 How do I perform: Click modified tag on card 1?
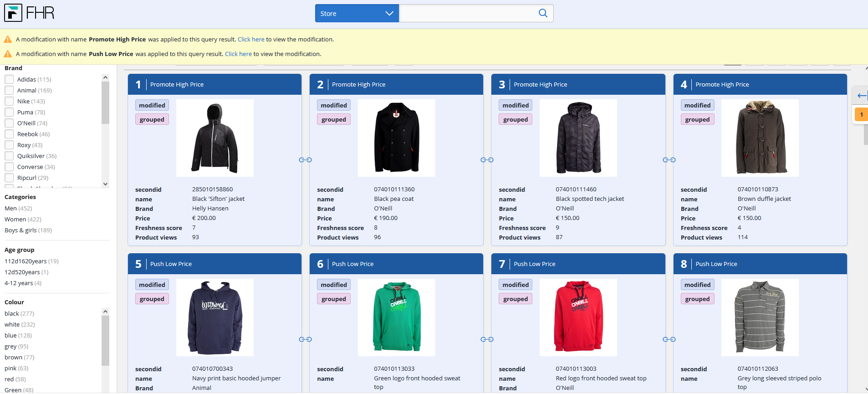click(152, 105)
